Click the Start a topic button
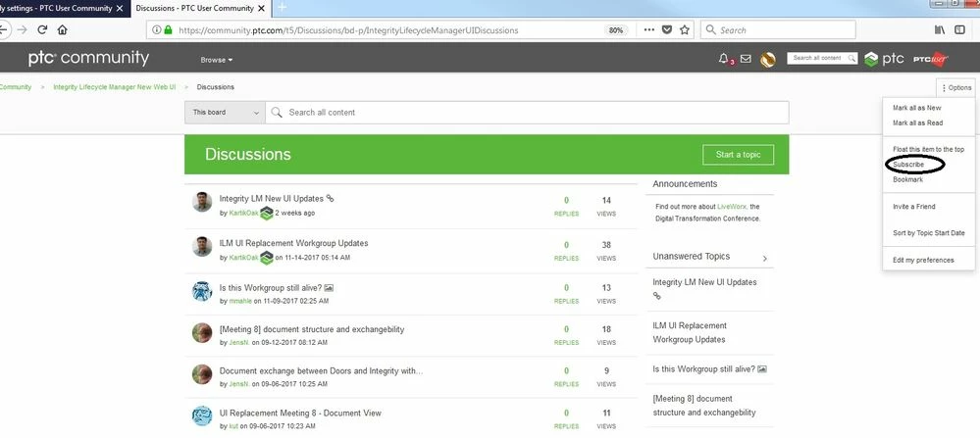980x438 pixels. [x=738, y=155]
